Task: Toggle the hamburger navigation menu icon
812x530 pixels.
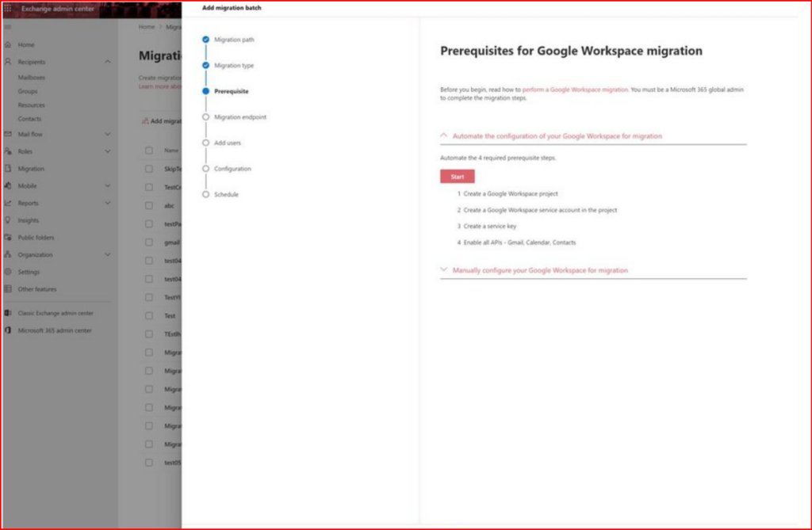Action: click(x=8, y=27)
